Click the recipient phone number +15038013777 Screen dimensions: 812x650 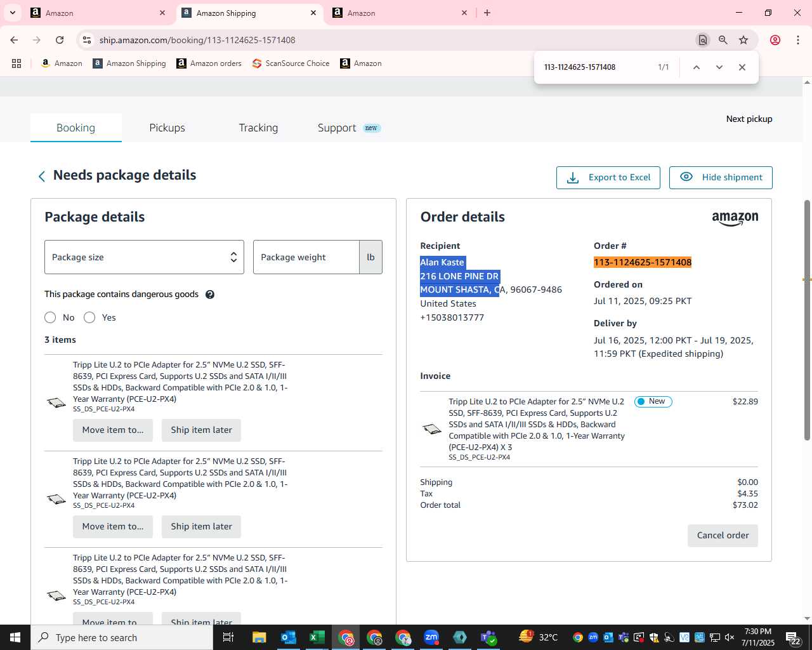click(452, 317)
